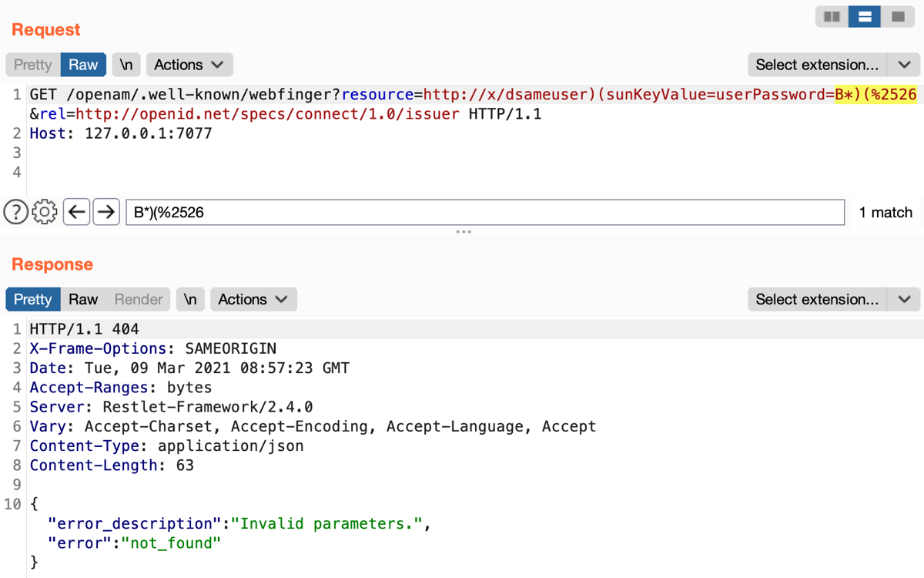The width and height of the screenshot is (924, 578).
Task: Open Render tab in Response panel
Action: [139, 299]
